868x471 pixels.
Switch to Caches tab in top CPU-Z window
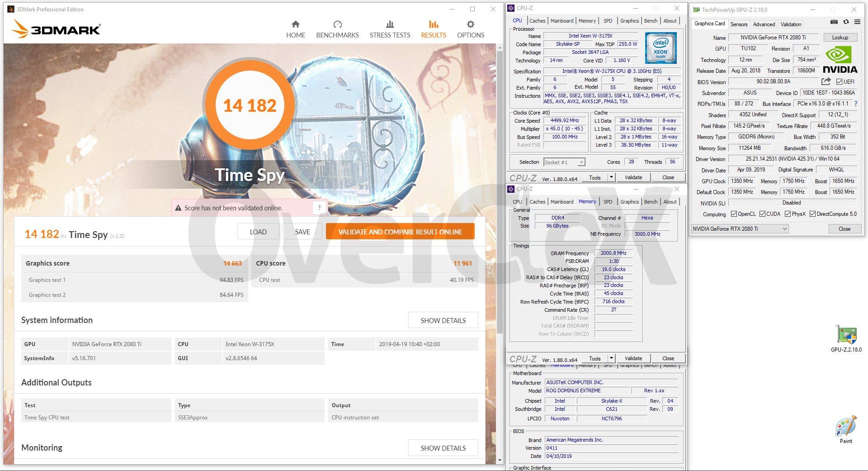pyautogui.click(x=537, y=21)
